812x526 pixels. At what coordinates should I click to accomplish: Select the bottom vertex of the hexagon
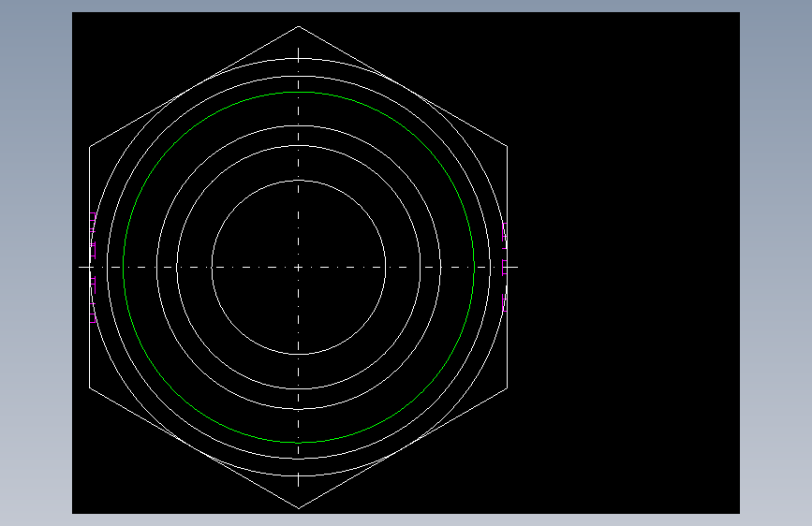pos(298,508)
